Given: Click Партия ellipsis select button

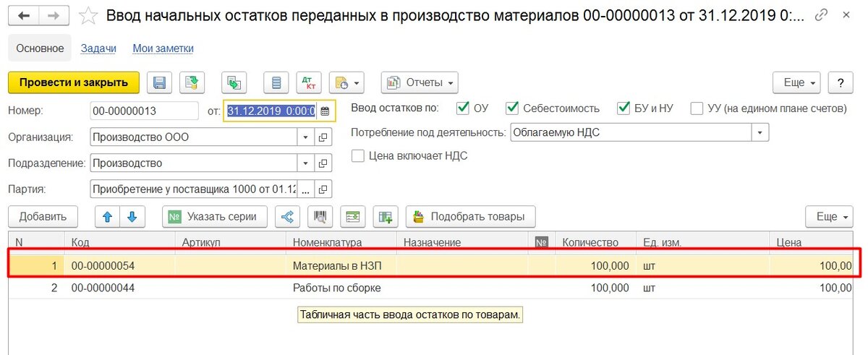Looking at the screenshot, I should (306, 189).
